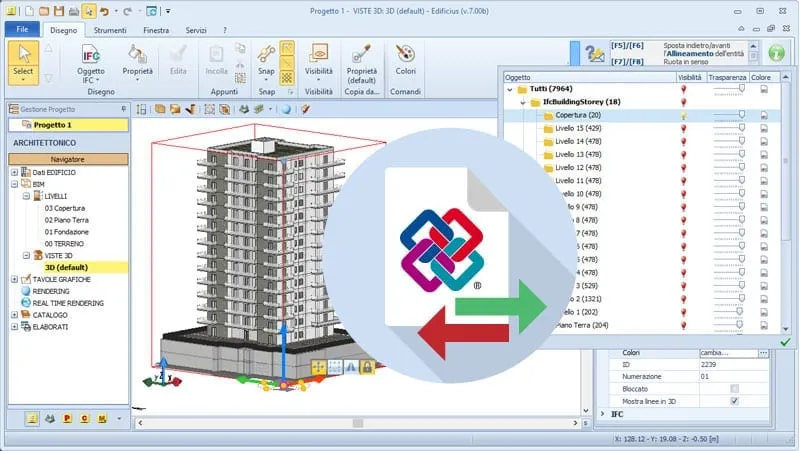Click the Visibilità eye icon in ribbon
This screenshot has height=451, width=800.
[319, 55]
